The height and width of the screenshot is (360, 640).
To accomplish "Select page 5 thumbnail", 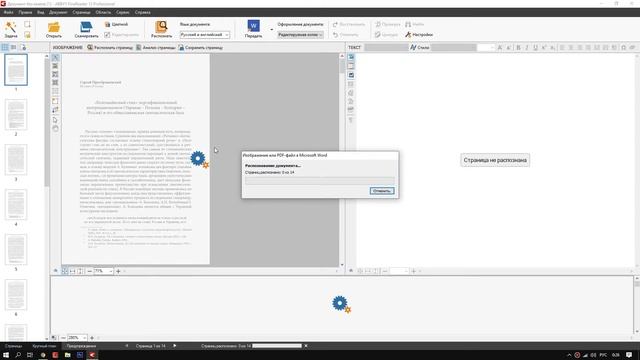I will (16, 250).
